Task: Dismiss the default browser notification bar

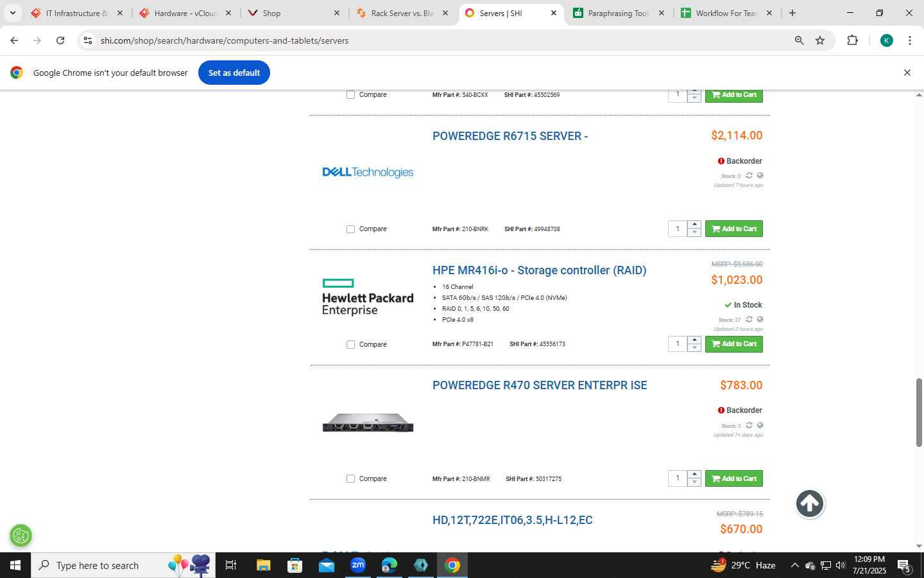Action: coord(907,73)
